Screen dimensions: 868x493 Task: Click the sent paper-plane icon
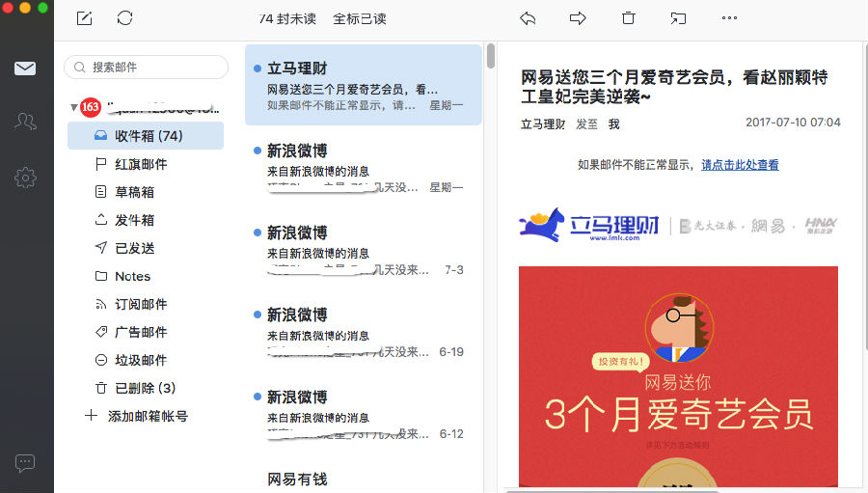(100, 248)
